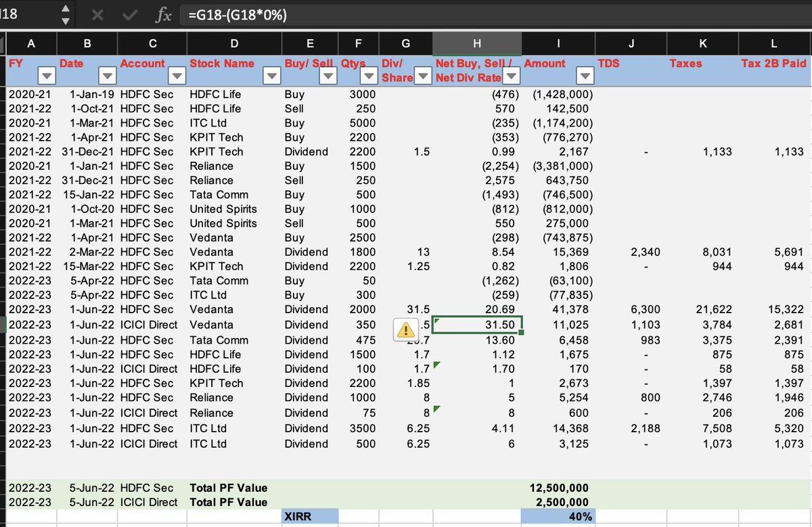Select the 21,622 taxes cell
The height and width of the screenshot is (527, 812).
click(702, 309)
